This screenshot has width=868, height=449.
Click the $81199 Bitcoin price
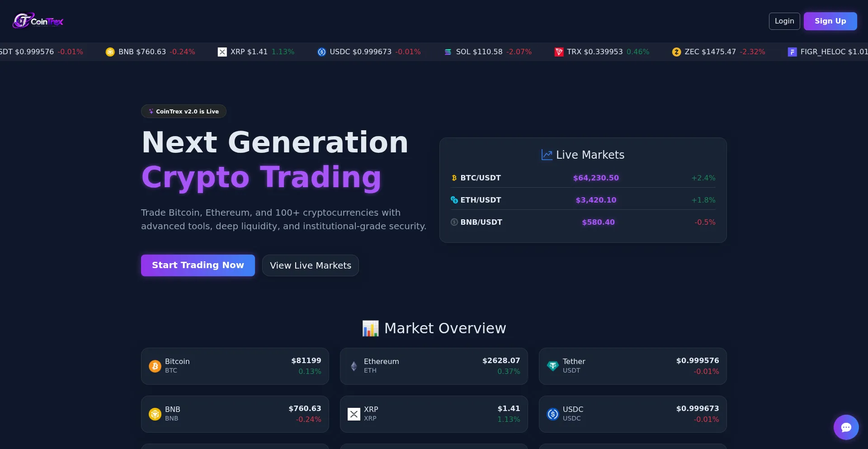point(306,361)
